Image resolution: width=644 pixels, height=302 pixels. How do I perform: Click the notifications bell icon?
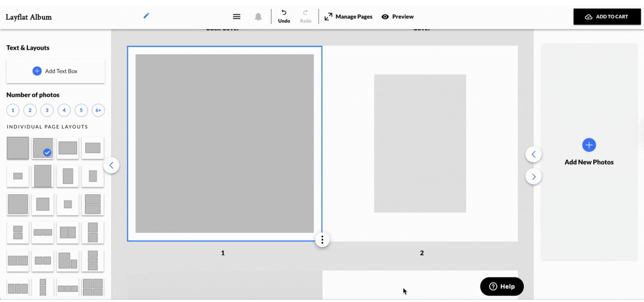pos(258,16)
